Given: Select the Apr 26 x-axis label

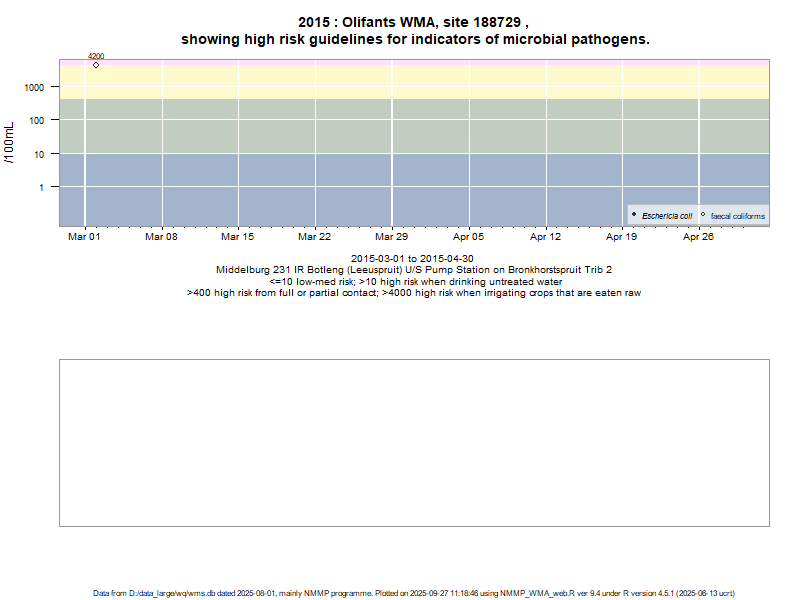Looking at the screenshot, I should point(698,237).
